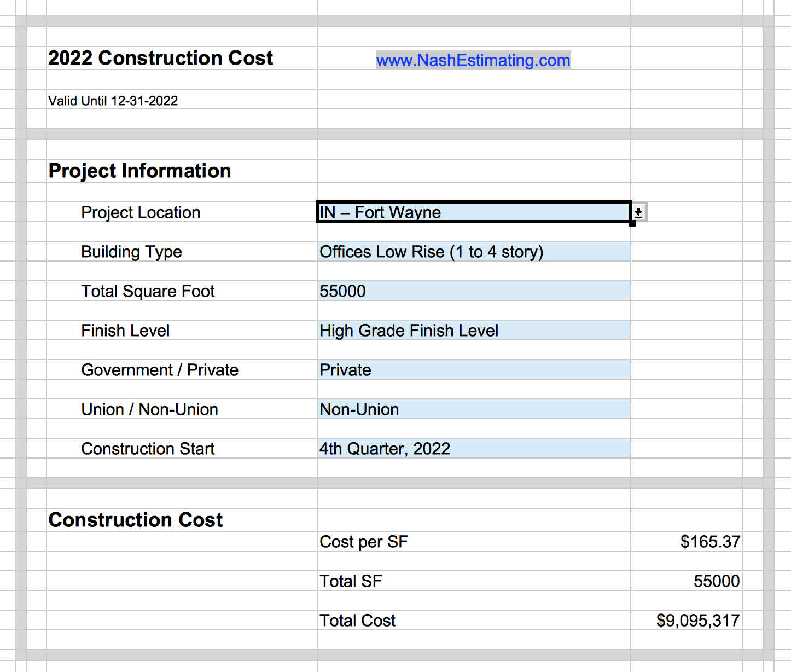791x672 pixels.
Task: Click the Project Information heading cell
Action: pos(139,171)
